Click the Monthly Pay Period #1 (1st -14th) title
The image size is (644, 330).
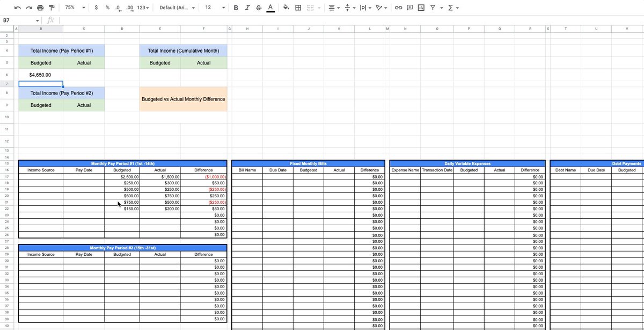[123, 163]
